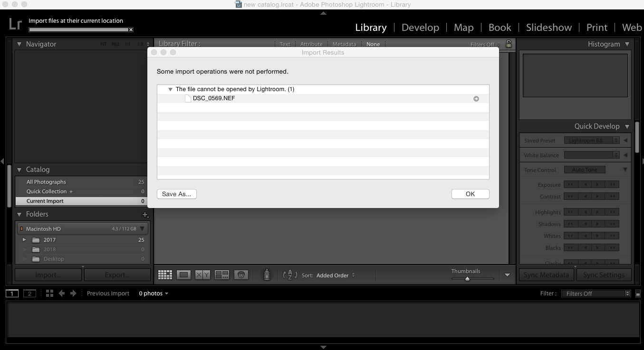
Task: Expand the 2017 folder
Action: 25,240
